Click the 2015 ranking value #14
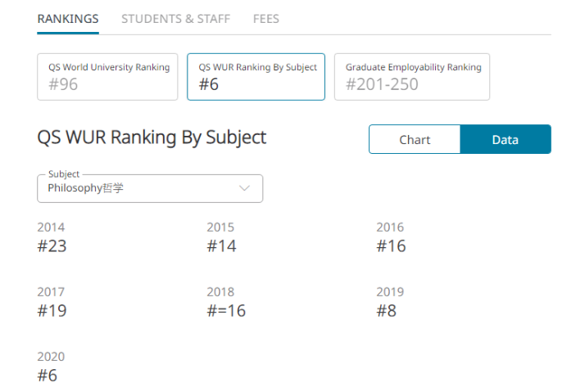Viewport: 576px width, 392px height. 221,246
